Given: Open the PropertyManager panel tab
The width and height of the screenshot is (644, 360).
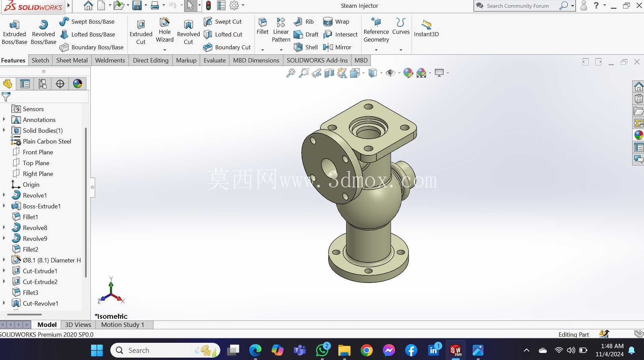Looking at the screenshot, I should (25, 84).
